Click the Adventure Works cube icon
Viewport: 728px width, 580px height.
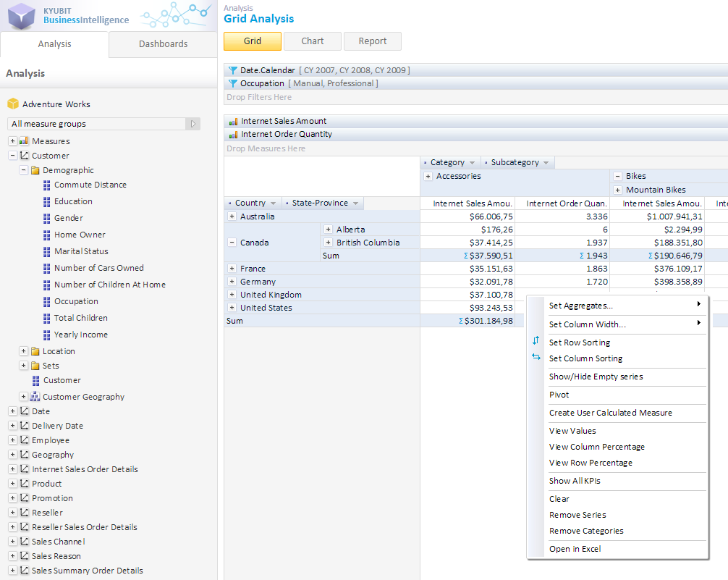point(12,104)
